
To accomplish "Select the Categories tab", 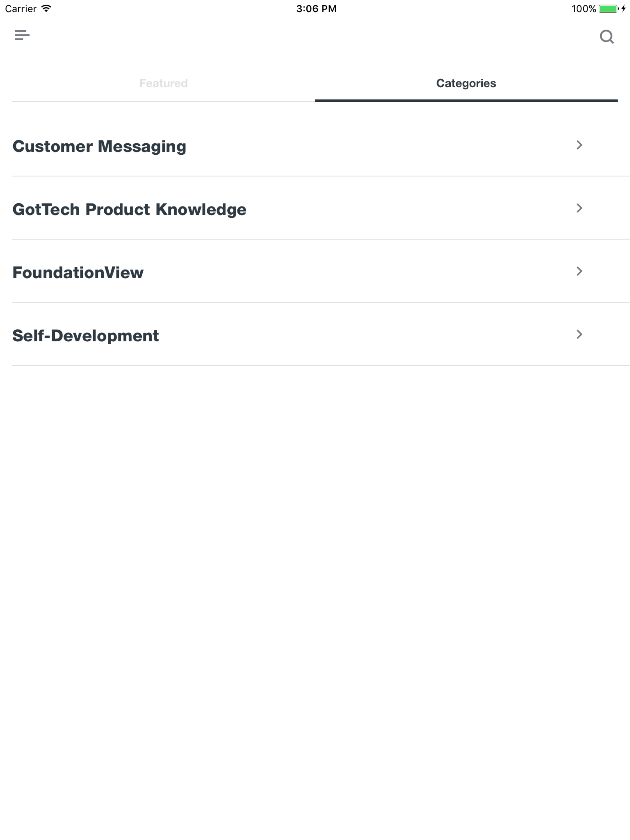I will (466, 83).
